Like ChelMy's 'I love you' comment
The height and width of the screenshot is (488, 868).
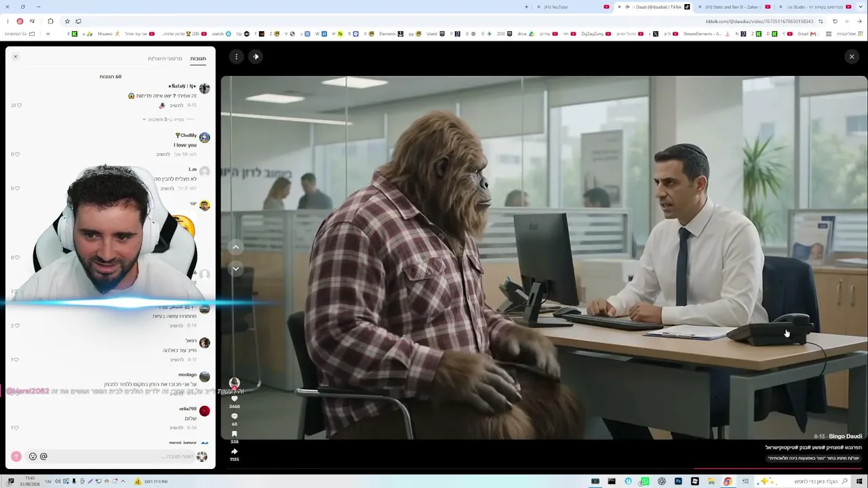point(18,154)
